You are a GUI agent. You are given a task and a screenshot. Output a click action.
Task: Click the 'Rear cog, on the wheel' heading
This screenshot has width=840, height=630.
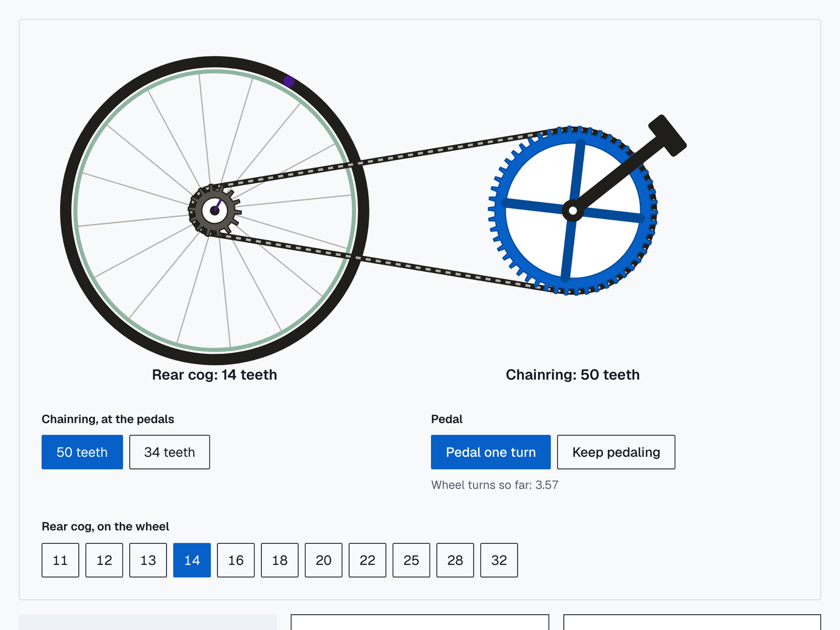pyautogui.click(x=105, y=527)
